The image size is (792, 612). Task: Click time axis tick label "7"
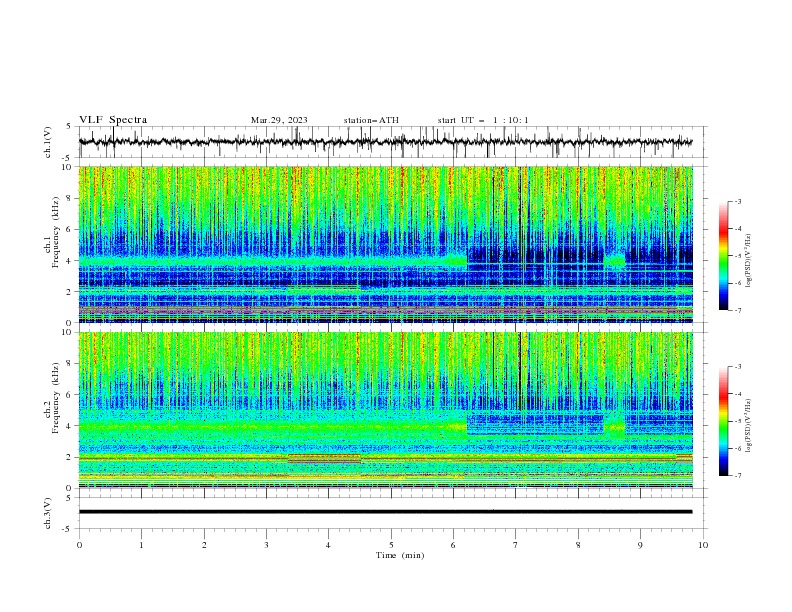[x=516, y=545]
